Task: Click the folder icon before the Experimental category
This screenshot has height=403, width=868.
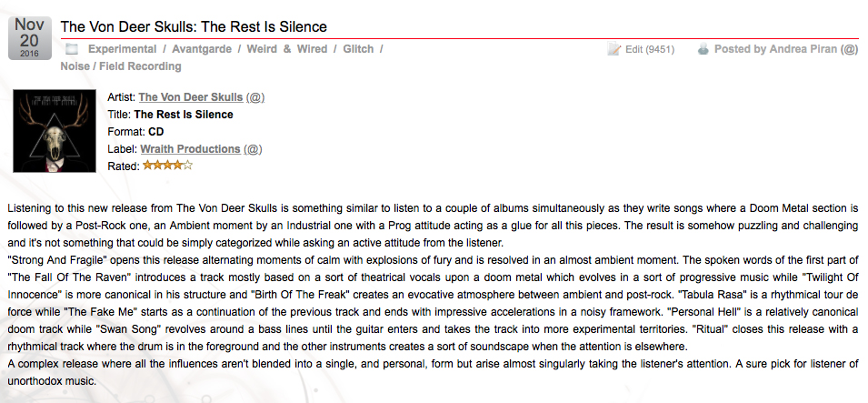Action: pyautogui.click(x=72, y=49)
